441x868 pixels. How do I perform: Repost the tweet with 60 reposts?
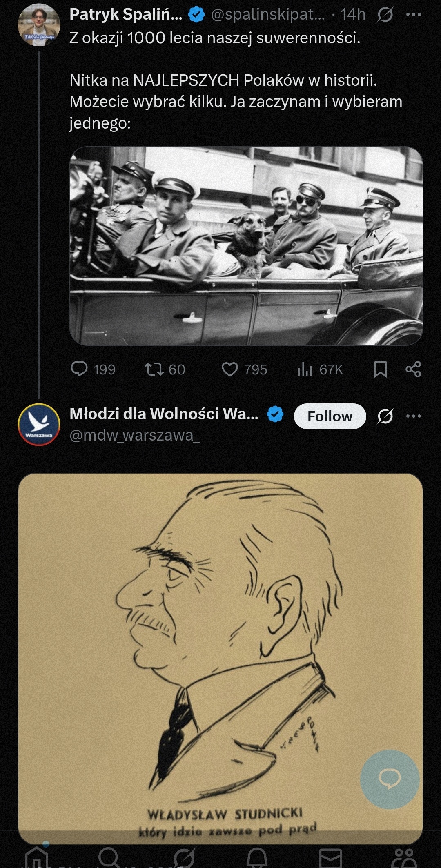point(154,369)
